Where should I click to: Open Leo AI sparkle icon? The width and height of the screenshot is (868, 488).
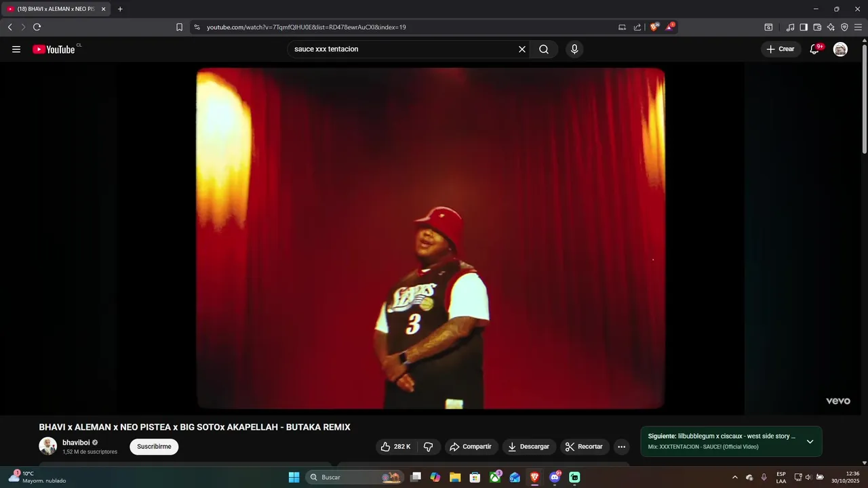pos(831,27)
